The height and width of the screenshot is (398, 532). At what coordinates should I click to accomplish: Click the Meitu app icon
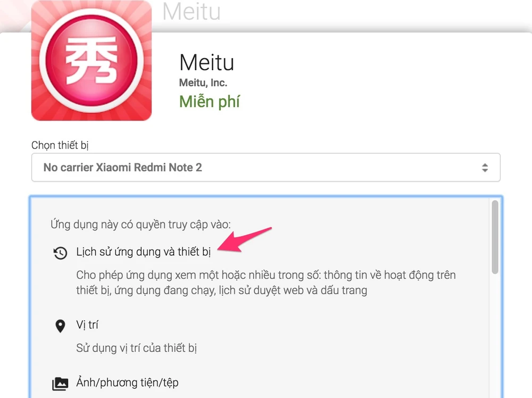(x=92, y=61)
